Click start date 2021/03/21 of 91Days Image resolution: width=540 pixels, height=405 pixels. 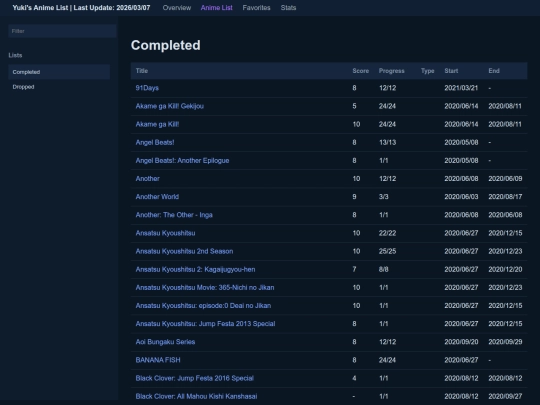(x=461, y=88)
